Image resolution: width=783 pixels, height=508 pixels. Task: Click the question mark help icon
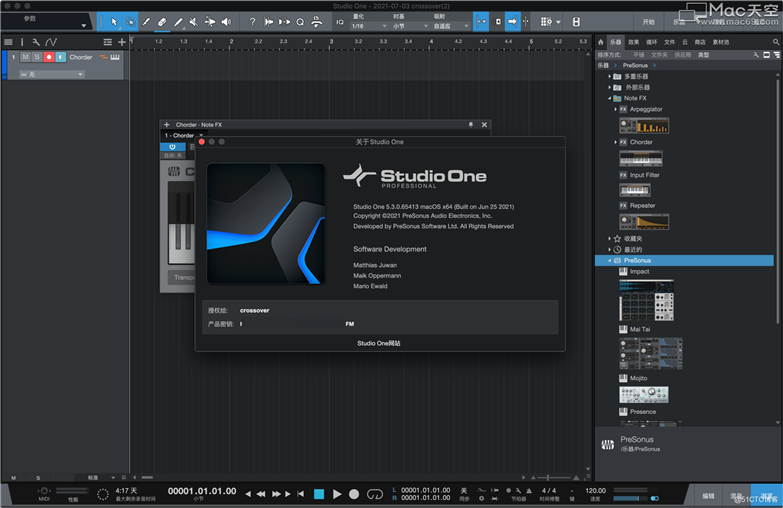(252, 22)
